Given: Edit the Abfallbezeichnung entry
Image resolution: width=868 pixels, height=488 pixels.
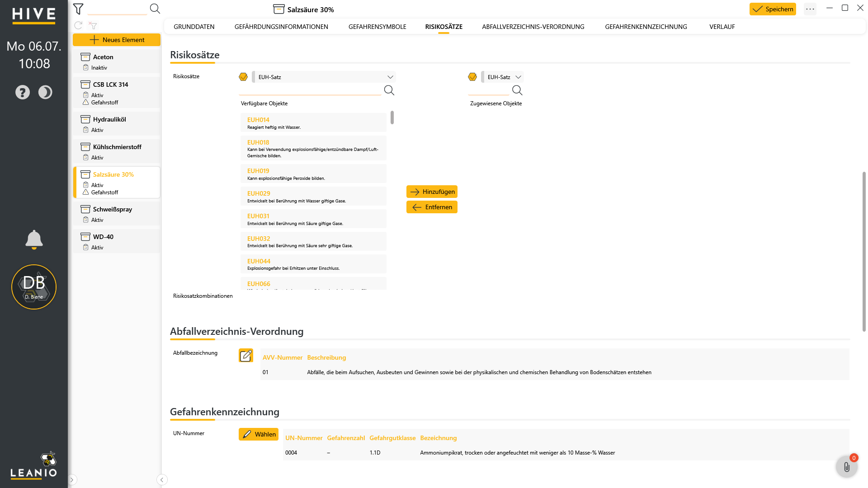Looking at the screenshot, I should [246, 356].
